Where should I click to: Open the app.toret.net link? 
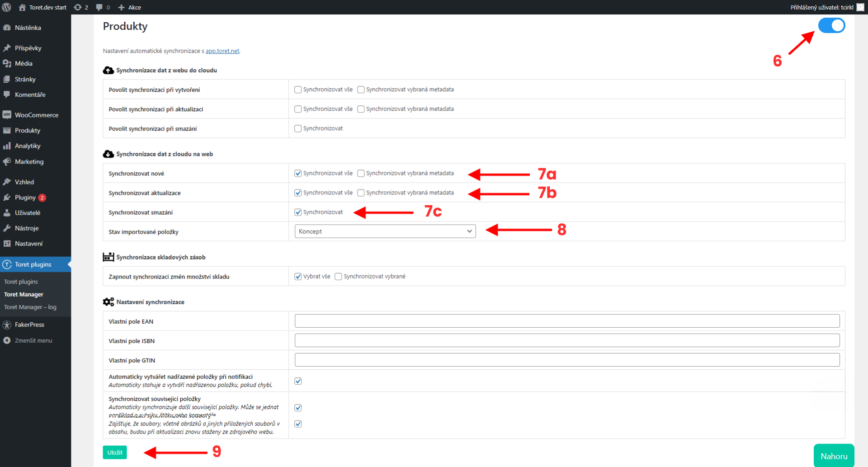222,51
